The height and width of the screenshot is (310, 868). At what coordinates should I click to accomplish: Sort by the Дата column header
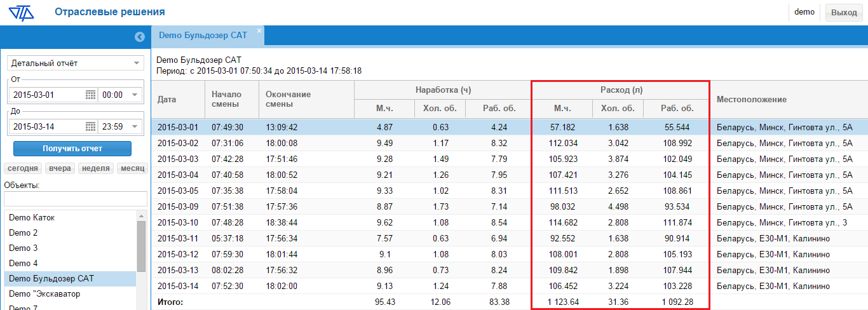179,100
